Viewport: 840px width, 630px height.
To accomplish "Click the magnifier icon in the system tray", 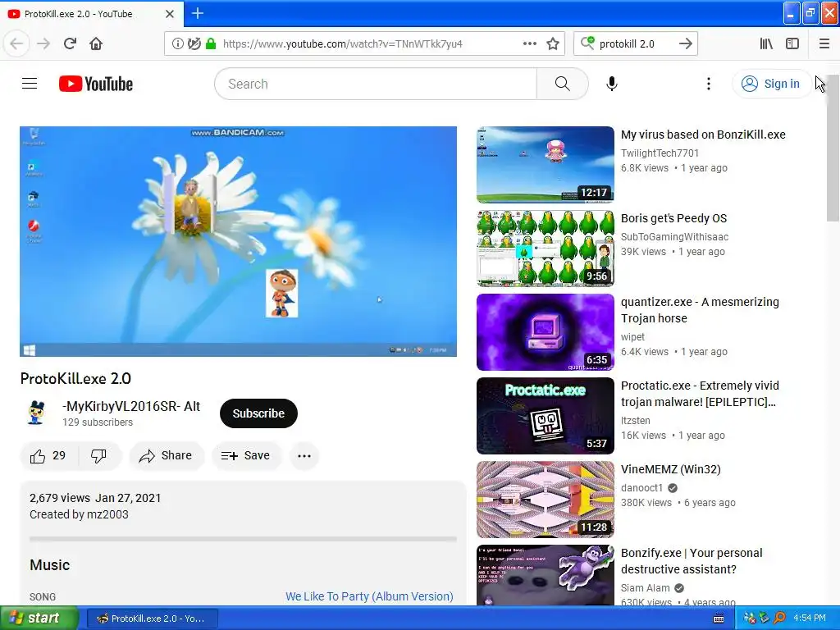I will (779, 619).
